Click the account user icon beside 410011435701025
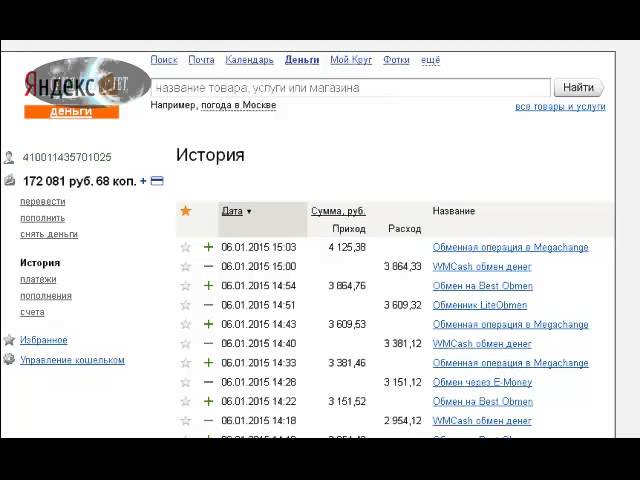This screenshot has height=480, width=640. (x=9, y=158)
